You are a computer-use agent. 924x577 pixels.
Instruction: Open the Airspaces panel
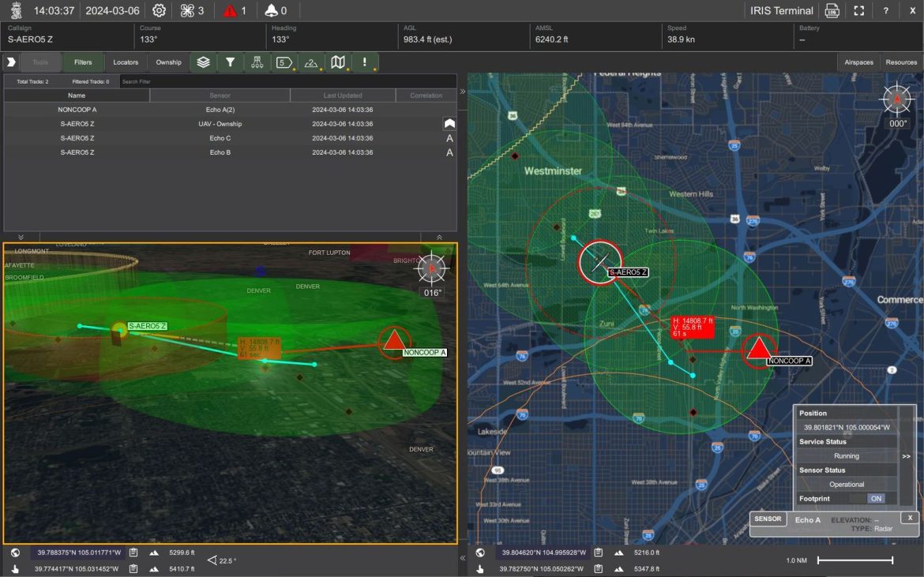[858, 62]
